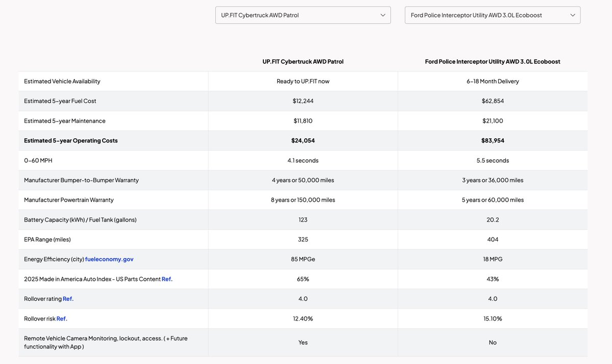
Task: Click the Estimated 5-year Fuel Cost label
Action: point(60,101)
